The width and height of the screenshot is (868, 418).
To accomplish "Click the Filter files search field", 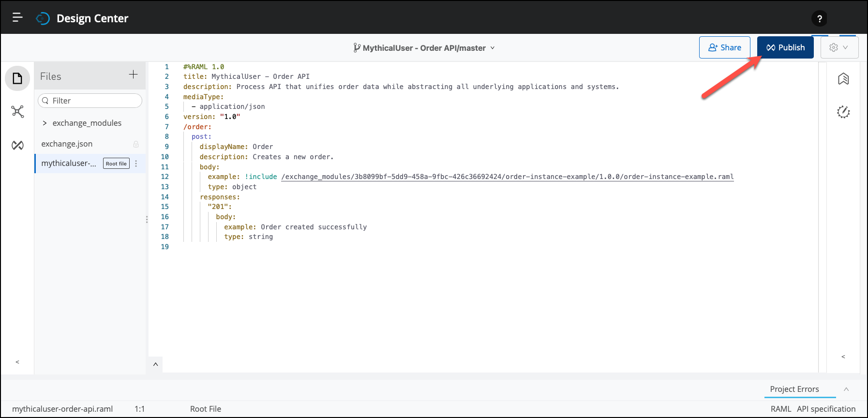I will click(x=90, y=101).
